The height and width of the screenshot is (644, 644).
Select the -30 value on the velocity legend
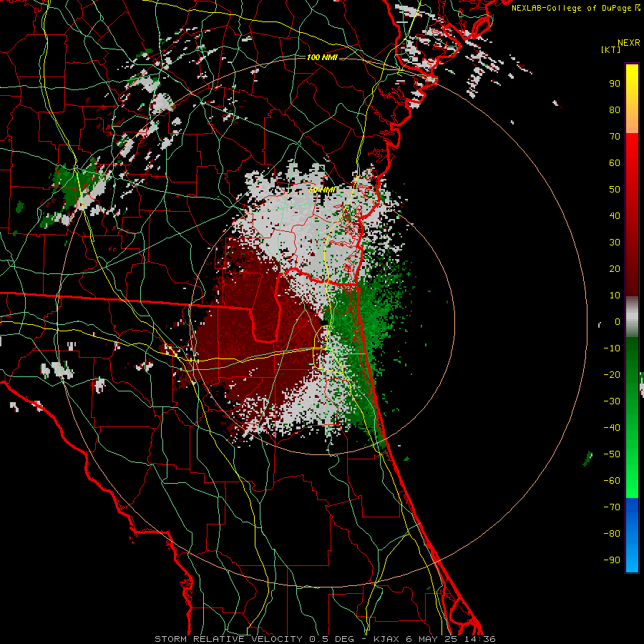point(612,401)
